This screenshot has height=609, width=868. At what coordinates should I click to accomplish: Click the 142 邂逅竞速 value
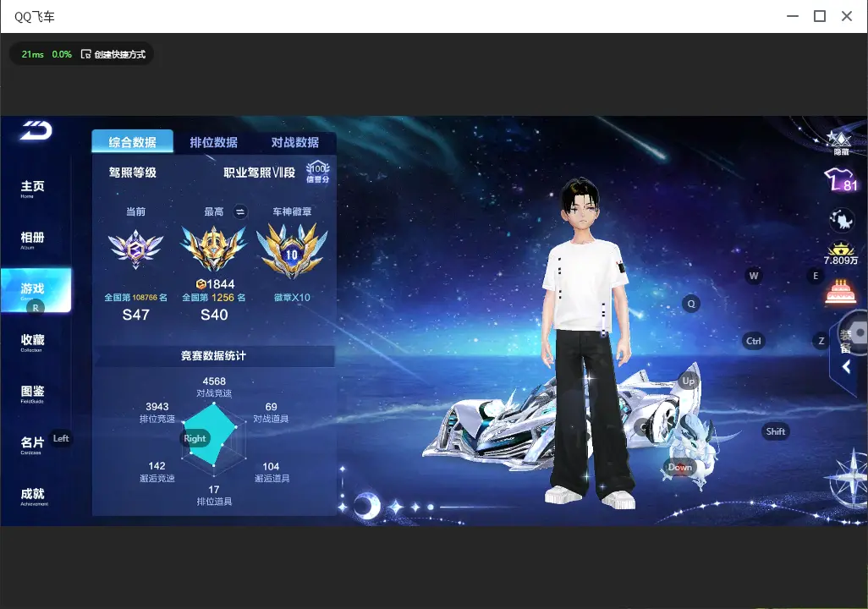157,472
